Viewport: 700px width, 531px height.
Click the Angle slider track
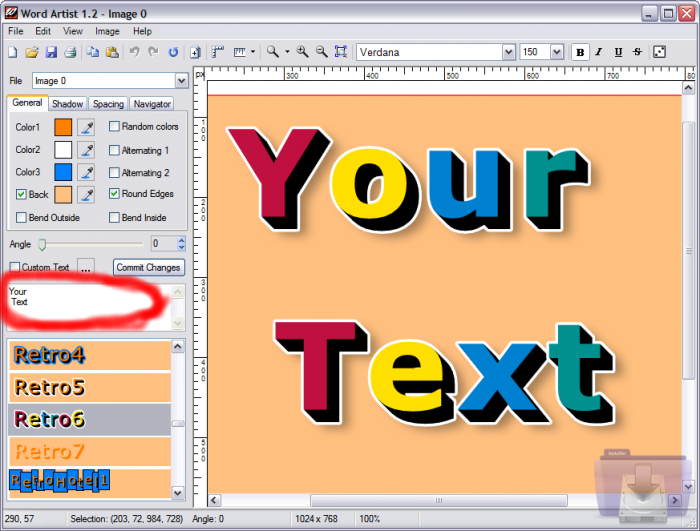(x=92, y=244)
